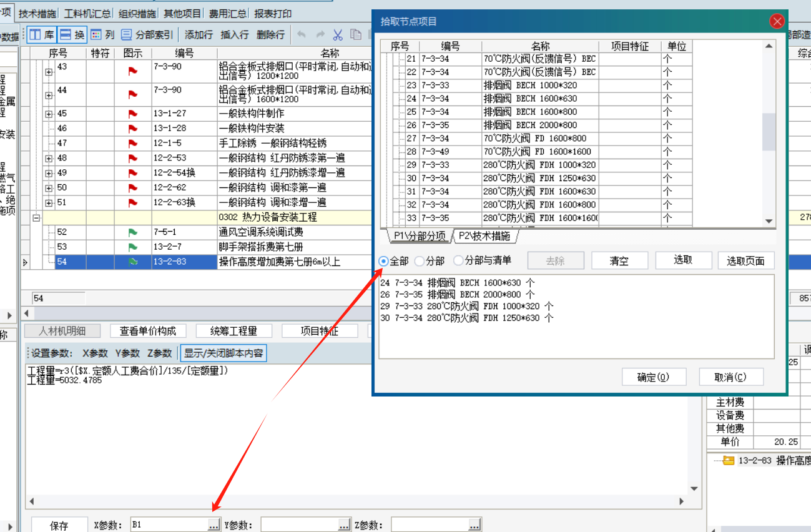Switch to 报表打印 tab
The image size is (811, 532).
[x=273, y=13]
